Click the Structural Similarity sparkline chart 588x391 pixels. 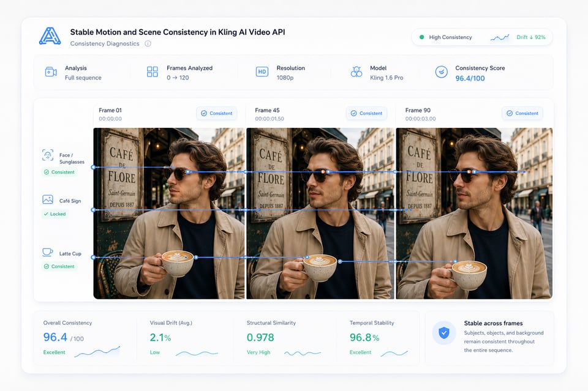(x=302, y=353)
